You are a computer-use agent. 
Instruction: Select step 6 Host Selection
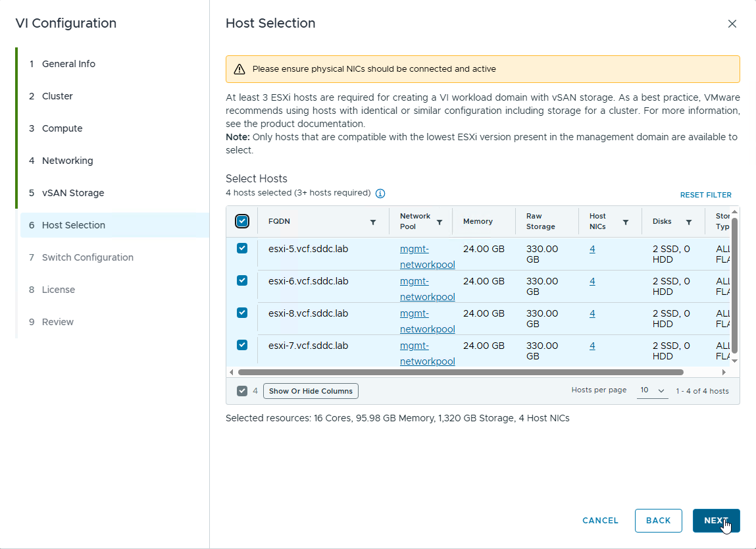114,225
